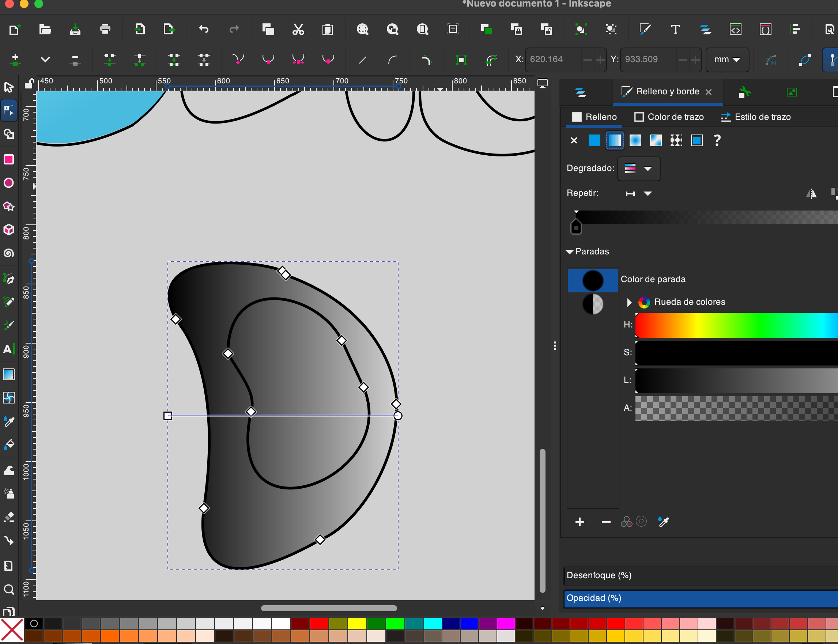Adjust the H hue slider
Viewport: 838px width, 644px height.
point(736,325)
